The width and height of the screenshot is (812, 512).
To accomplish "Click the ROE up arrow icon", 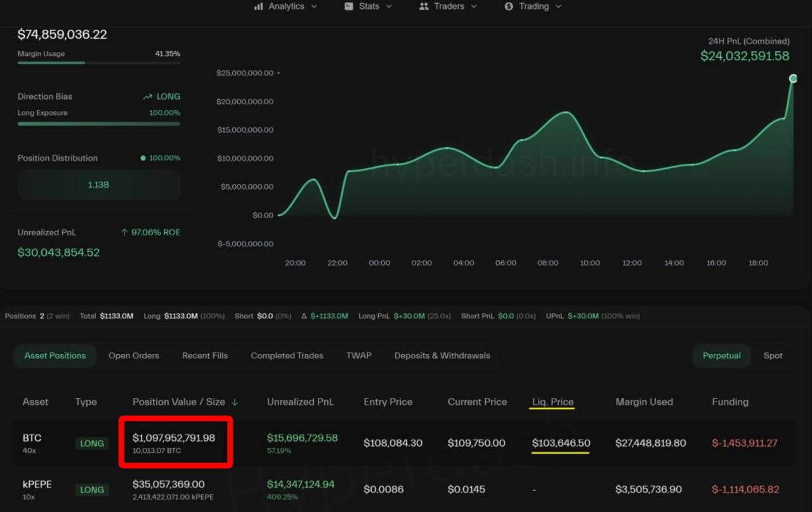I will point(124,233).
